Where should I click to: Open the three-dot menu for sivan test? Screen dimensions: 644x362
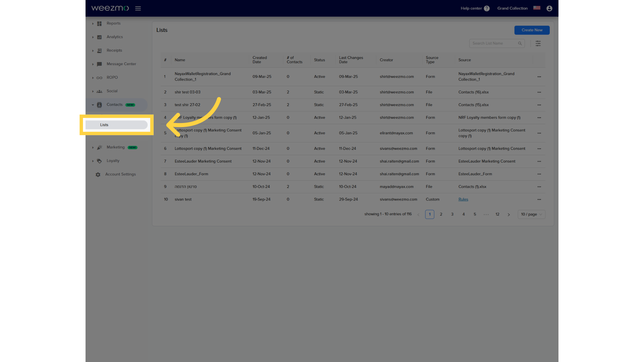(539, 199)
